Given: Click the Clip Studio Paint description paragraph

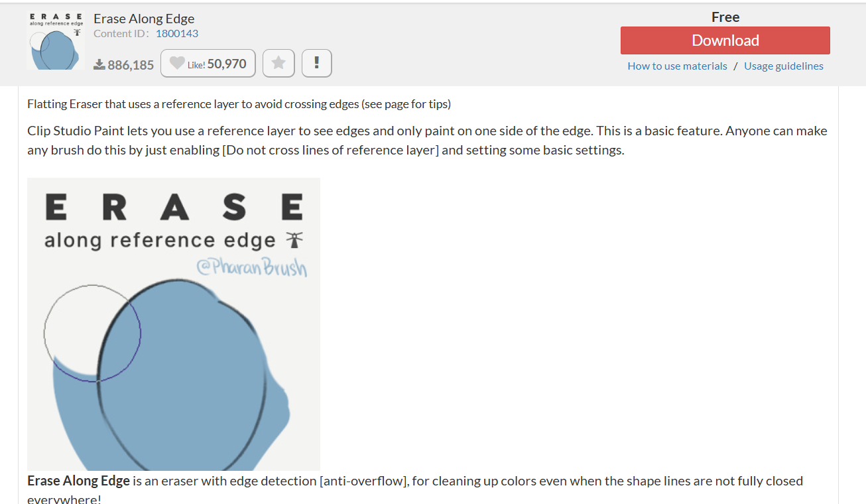Looking at the screenshot, I should pyautogui.click(x=427, y=140).
